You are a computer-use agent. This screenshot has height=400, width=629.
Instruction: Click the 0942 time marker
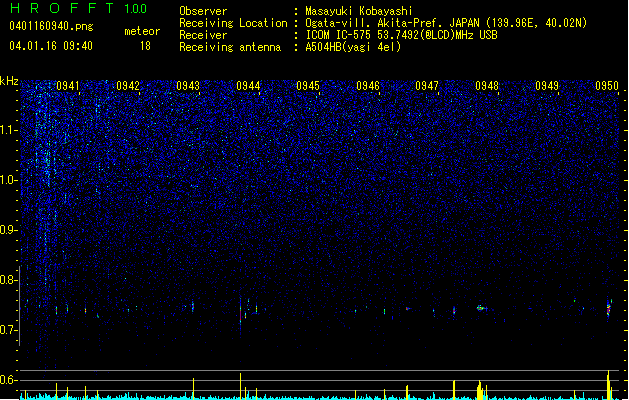[128, 86]
